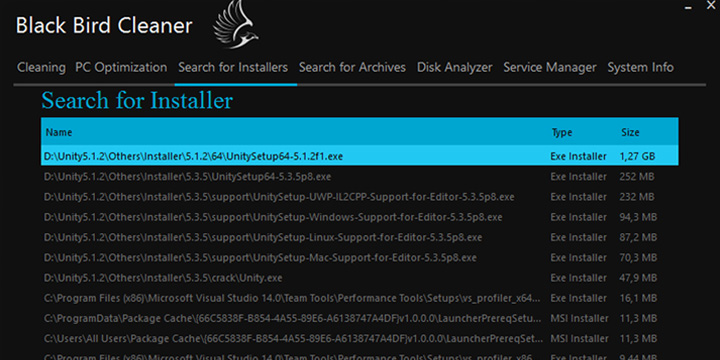Switch to PC Optimization tab

tap(121, 68)
